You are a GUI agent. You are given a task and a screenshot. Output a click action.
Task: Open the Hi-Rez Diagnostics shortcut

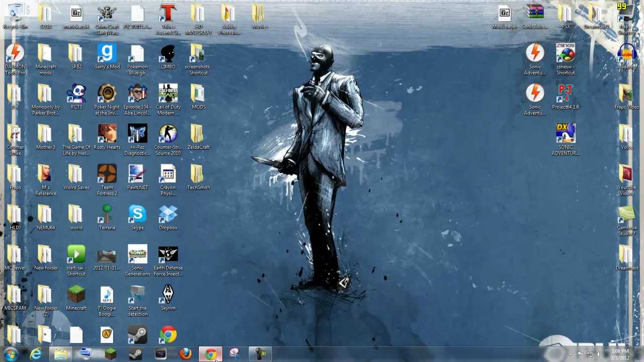[137, 140]
